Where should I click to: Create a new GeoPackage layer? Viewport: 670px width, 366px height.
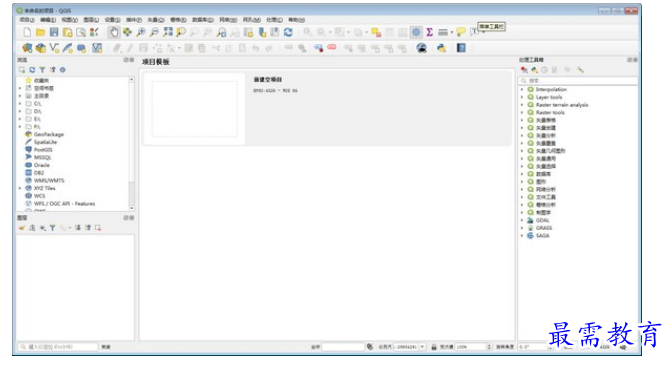pos(41,48)
